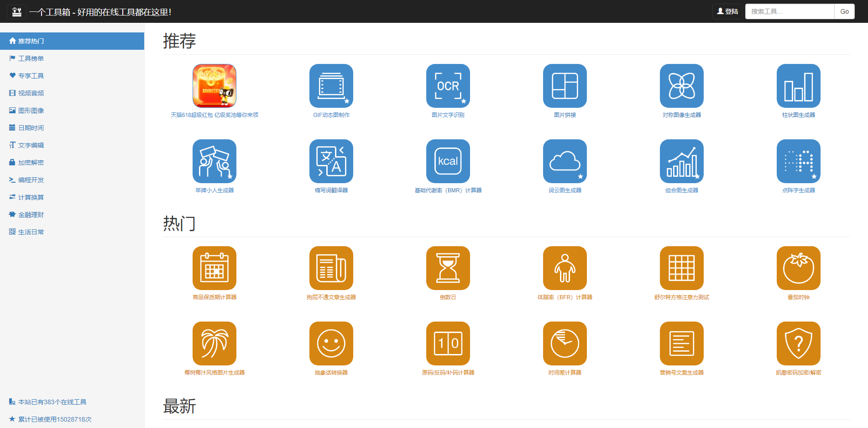Viewport: 868px width, 428px height.
Task: Focus the 搜索工具 search input field
Action: [x=790, y=11]
